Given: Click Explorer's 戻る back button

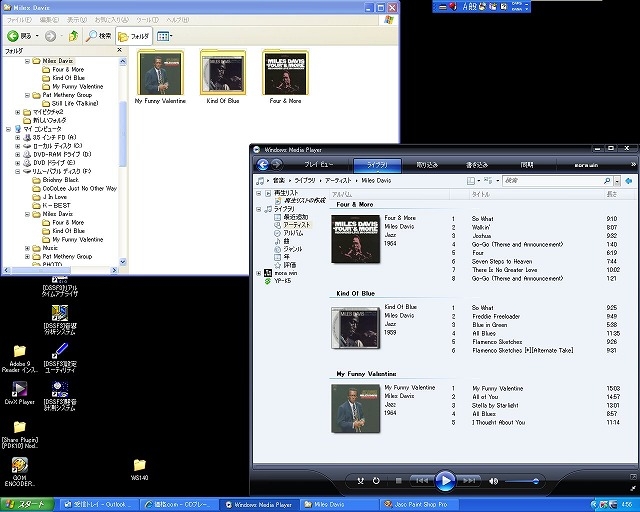Looking at the screenshot, I should (x=19, y=36).
